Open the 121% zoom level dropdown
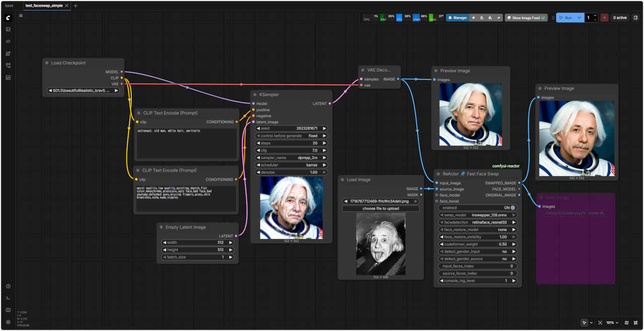 point(612,322)
